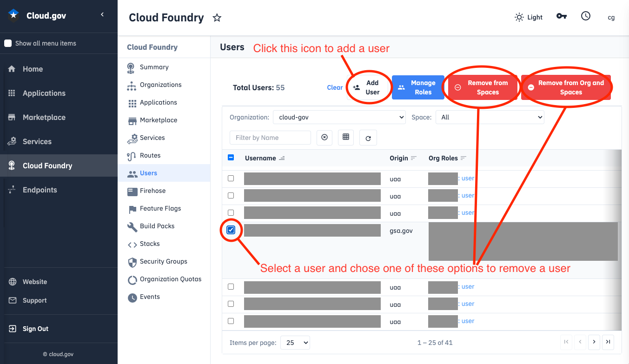Image resolution: width=629 pixels, height=364 pixels.
Task: Click the Total Users: 55 label
Action: point(258,87)
